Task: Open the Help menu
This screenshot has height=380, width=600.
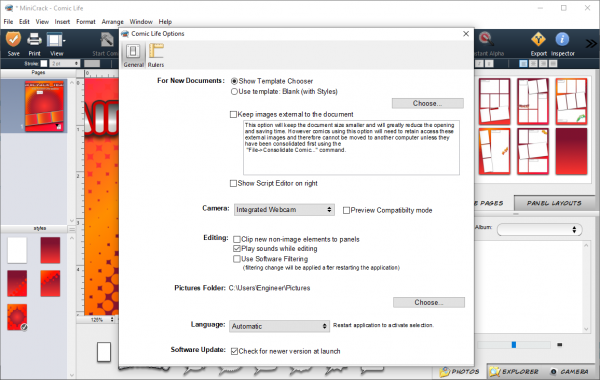Action: [165, 22]
